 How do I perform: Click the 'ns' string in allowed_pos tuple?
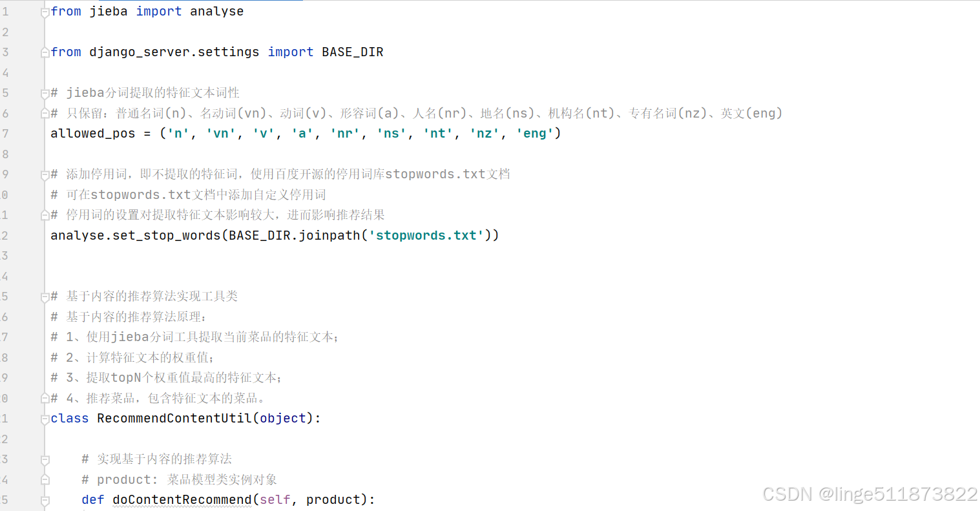pos(391,133)
